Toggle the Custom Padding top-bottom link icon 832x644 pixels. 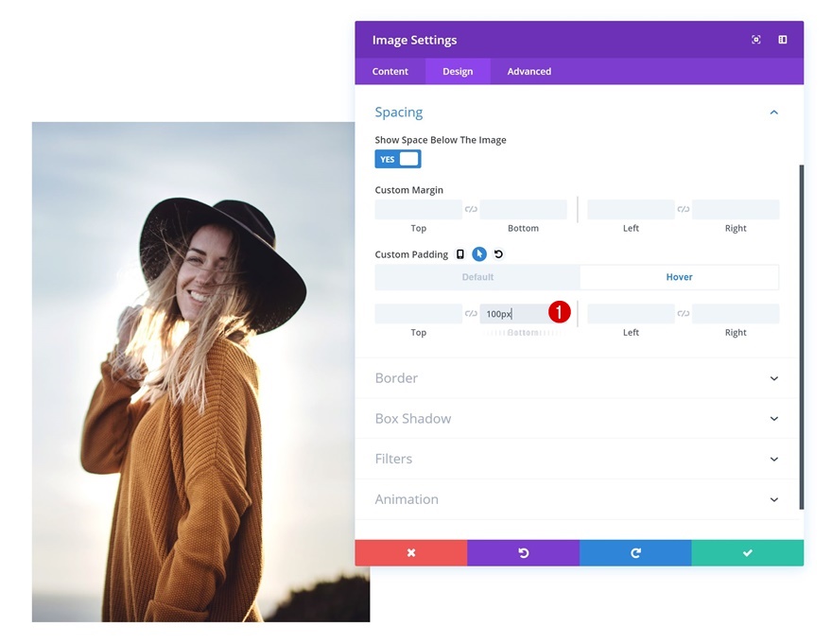tap(471, 314)
